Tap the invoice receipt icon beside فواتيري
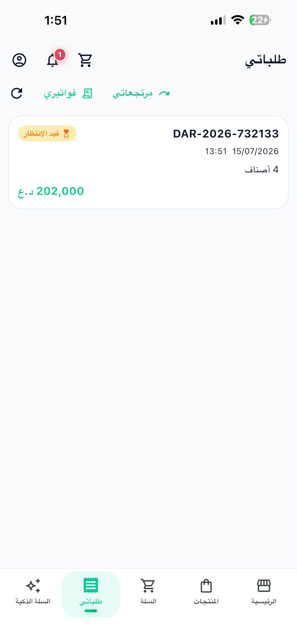Viewport: 297px width, 644px height. [87, 93]
